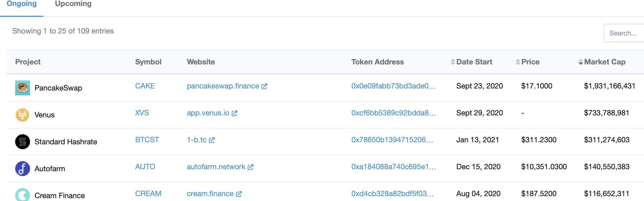644x201 pixels.
Task: Click market cap $311,274,603
Action: [x=607, y=140]
